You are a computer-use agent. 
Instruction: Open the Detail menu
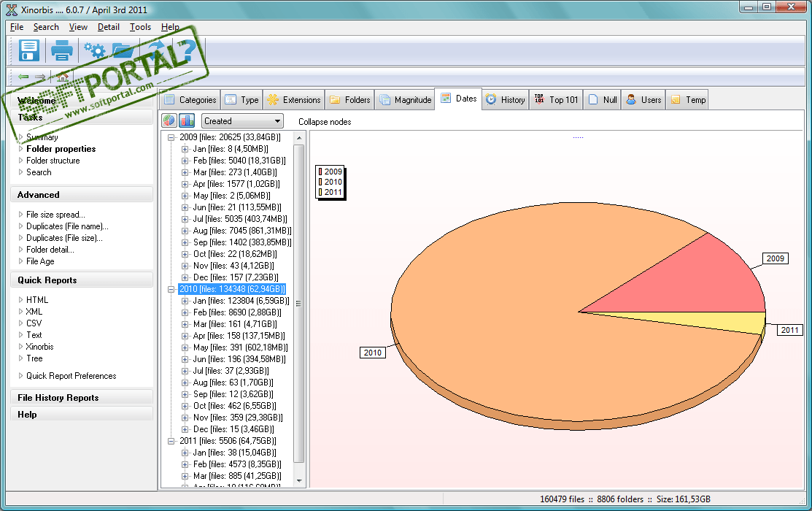(108, 27)
